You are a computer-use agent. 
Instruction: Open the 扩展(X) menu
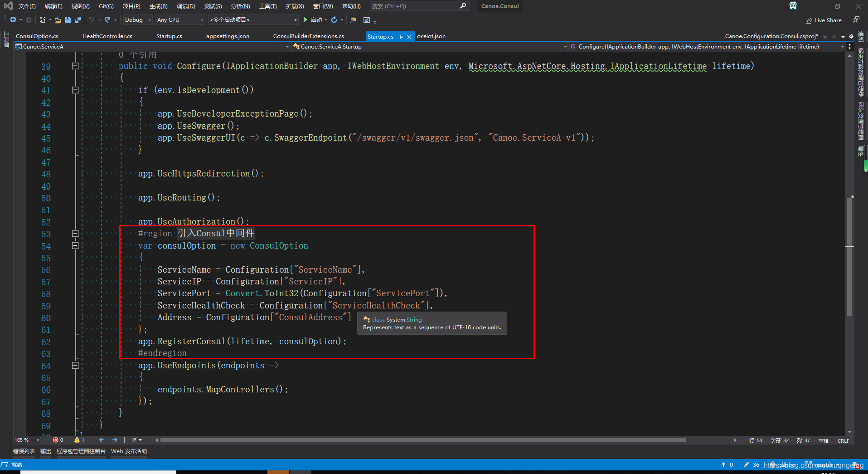pyautogui.click(x=295, y=6)
